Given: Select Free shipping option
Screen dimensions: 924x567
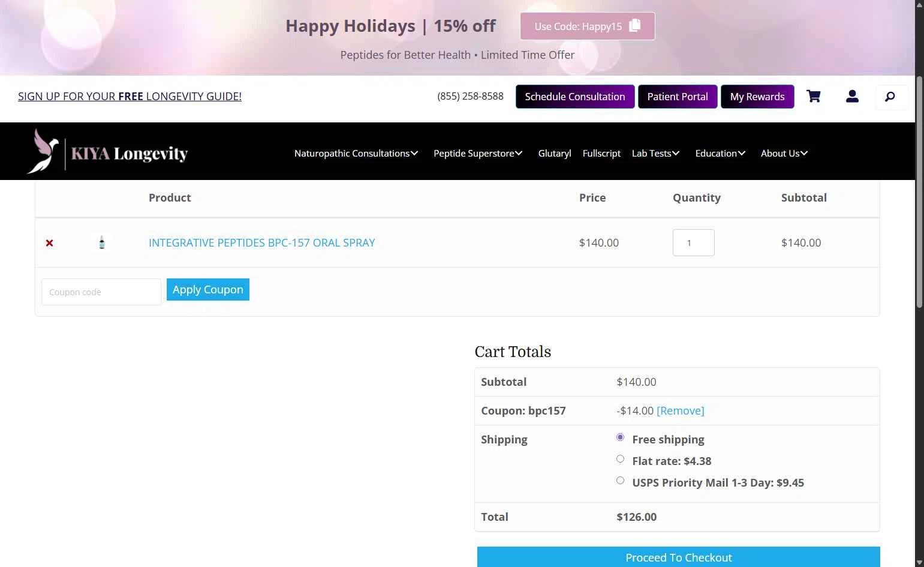Looking at the screenshot, I should point(620,437).
